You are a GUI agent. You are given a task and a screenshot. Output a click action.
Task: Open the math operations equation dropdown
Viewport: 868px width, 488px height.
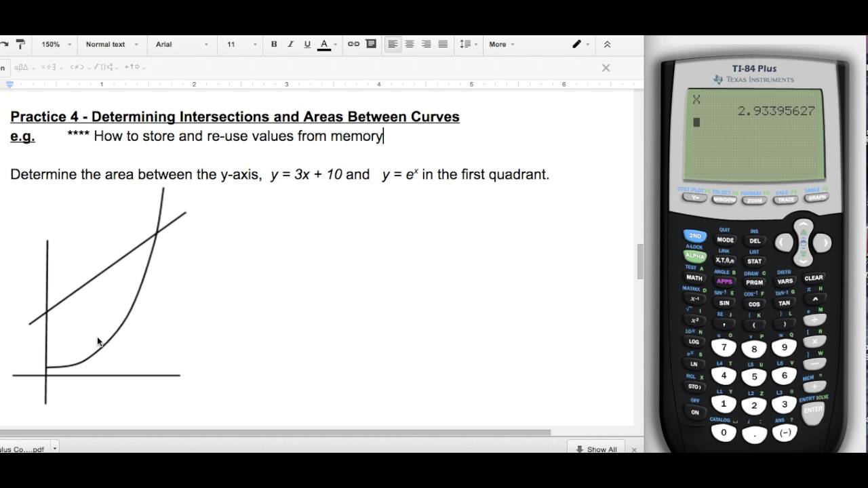point(52,67)
